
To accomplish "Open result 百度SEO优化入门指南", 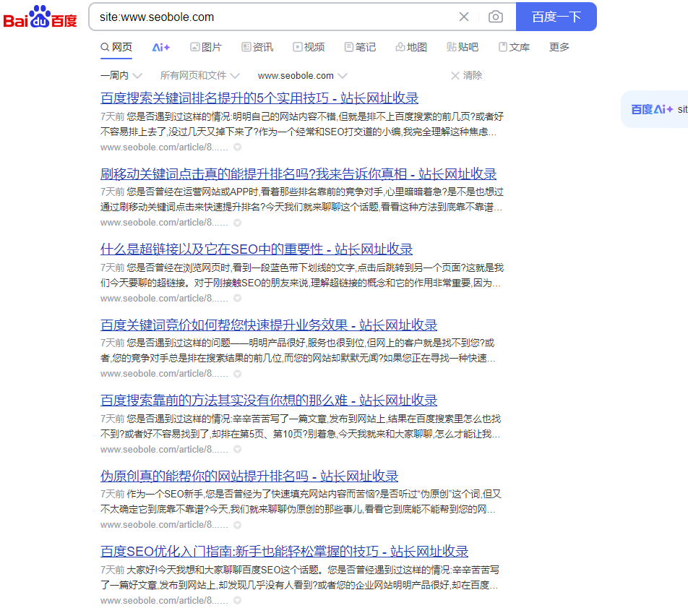I will pyautogui.click(x=284, y=552).
